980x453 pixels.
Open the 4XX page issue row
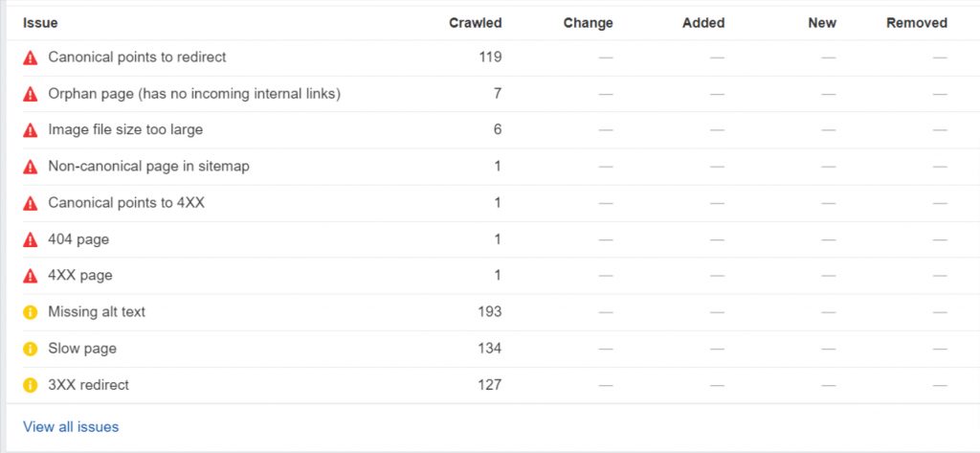80,276
